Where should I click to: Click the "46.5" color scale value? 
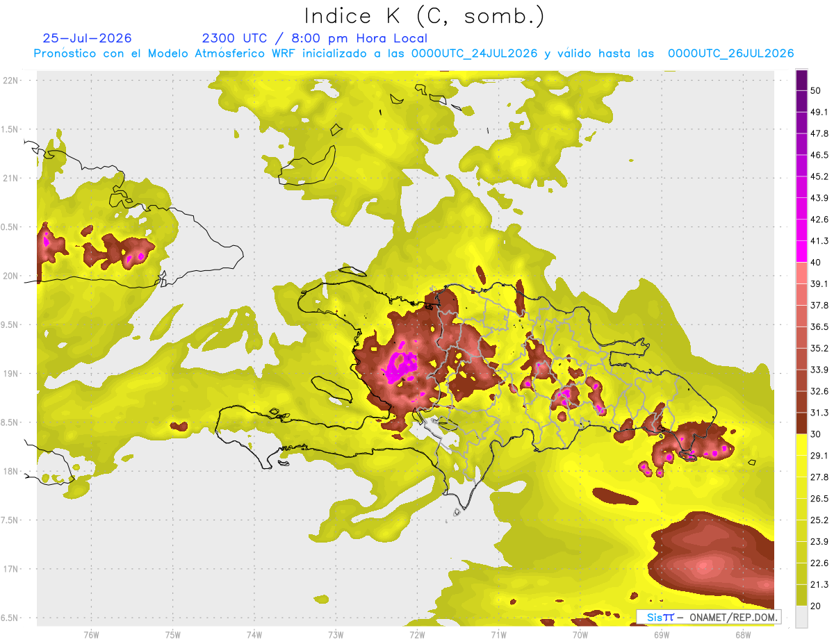point(819,155)
